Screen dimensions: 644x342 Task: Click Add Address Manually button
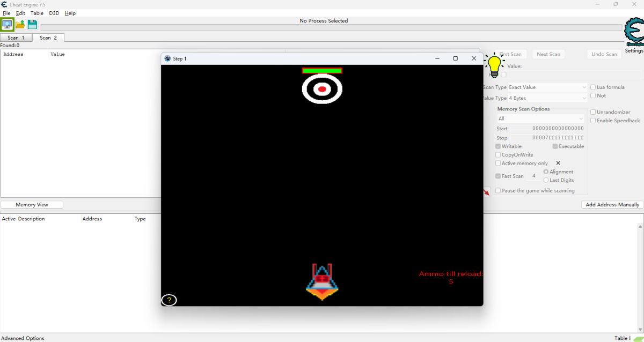click(612, 205)
